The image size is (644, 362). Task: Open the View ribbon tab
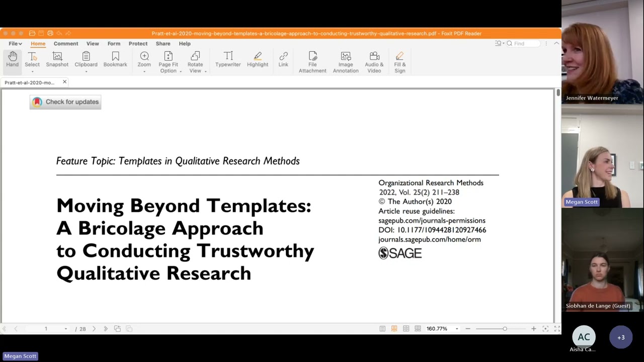[93, 44]
